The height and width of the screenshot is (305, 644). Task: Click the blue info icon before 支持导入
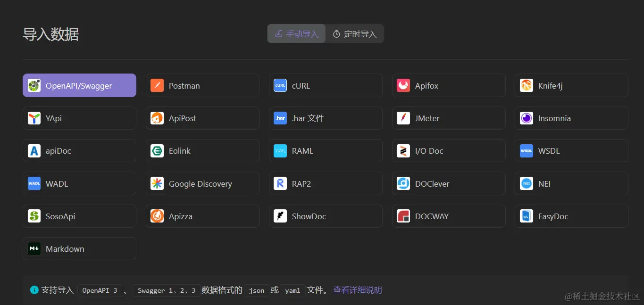[34, 290]
